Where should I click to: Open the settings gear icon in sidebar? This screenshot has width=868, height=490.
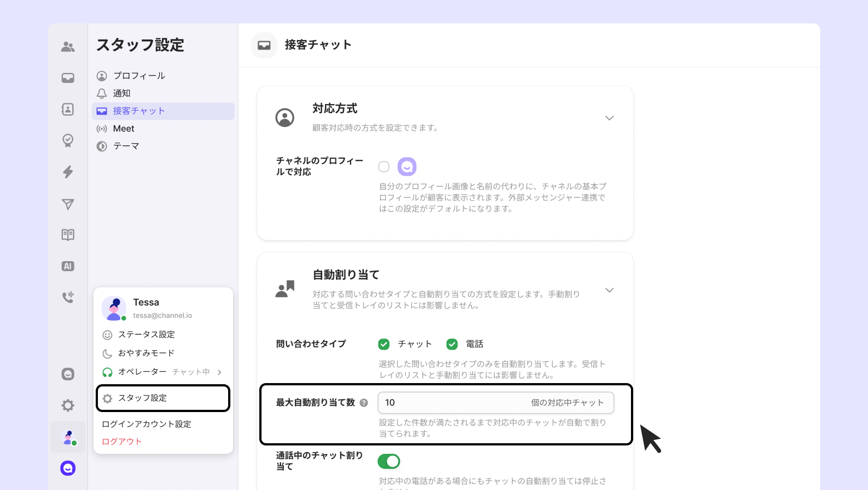(68, 405)
